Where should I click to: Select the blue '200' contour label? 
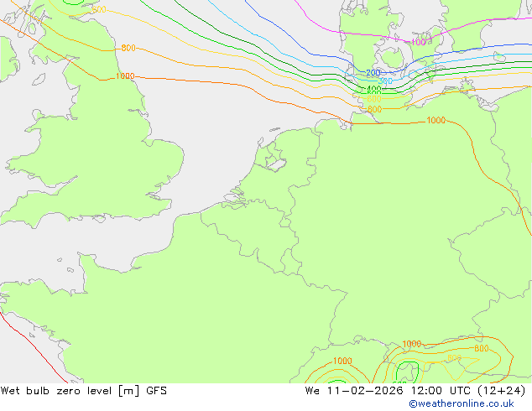point(373,73)
